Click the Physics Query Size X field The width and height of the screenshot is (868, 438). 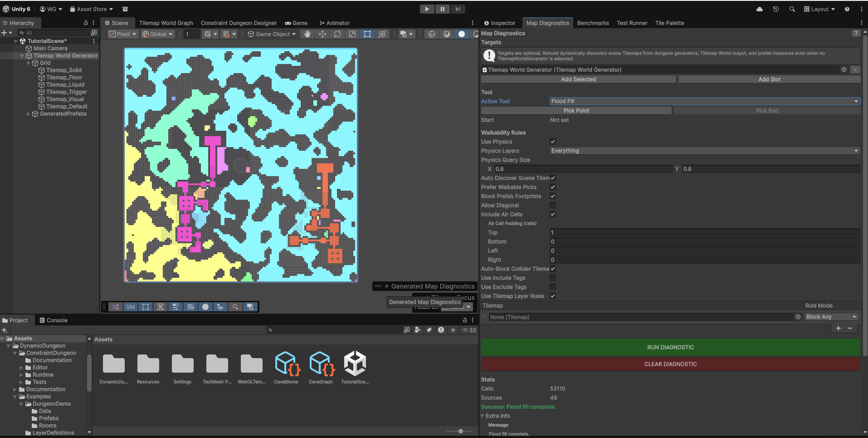[584, 169]
